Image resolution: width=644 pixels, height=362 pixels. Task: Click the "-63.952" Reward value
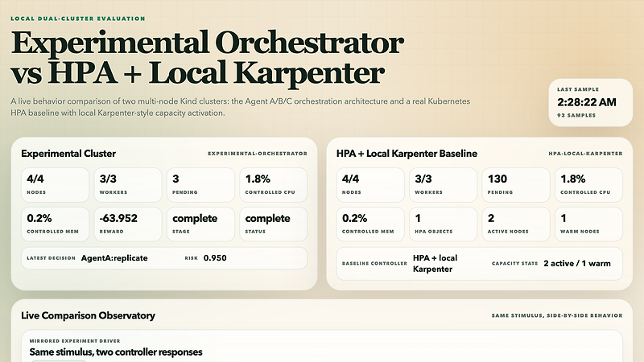click(118, 218)
